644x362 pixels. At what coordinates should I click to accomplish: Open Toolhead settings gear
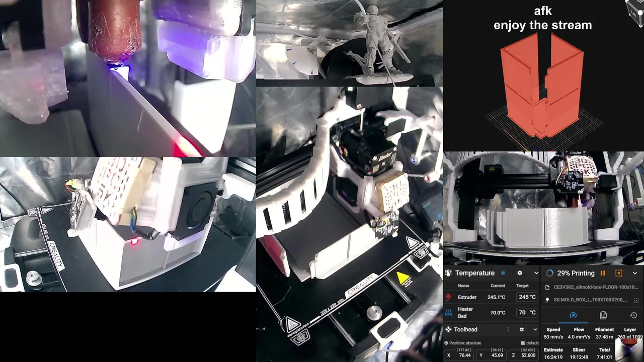click(522, 329)
